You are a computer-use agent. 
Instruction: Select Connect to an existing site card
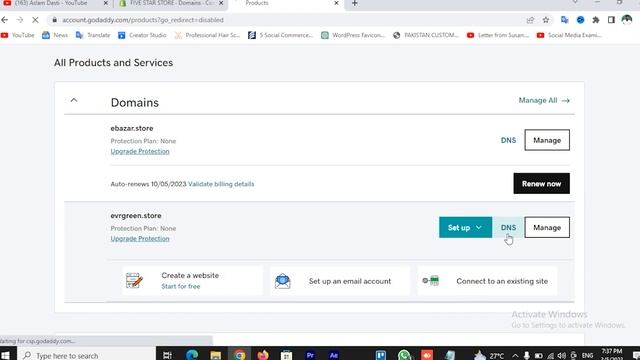[487, 281]
